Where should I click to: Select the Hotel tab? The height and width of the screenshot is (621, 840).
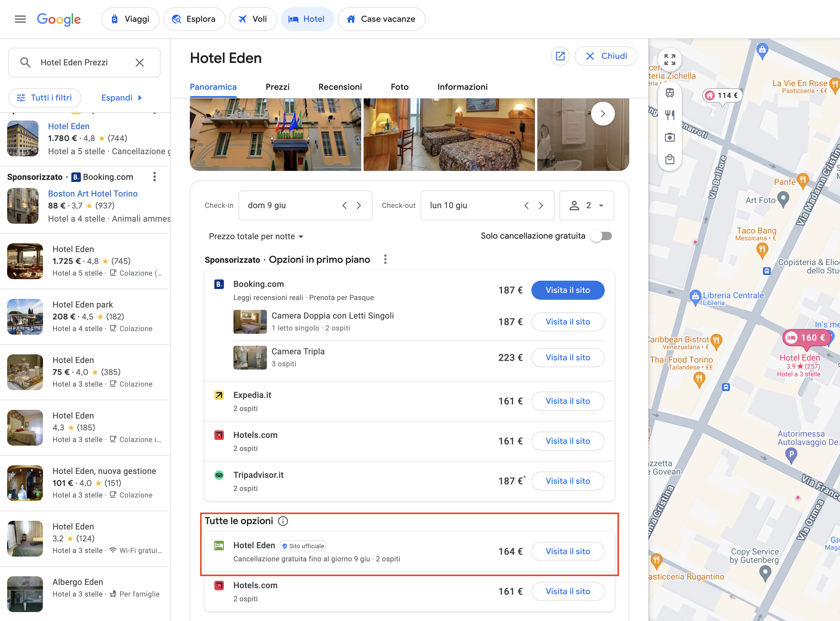click(x=307, y=19)
